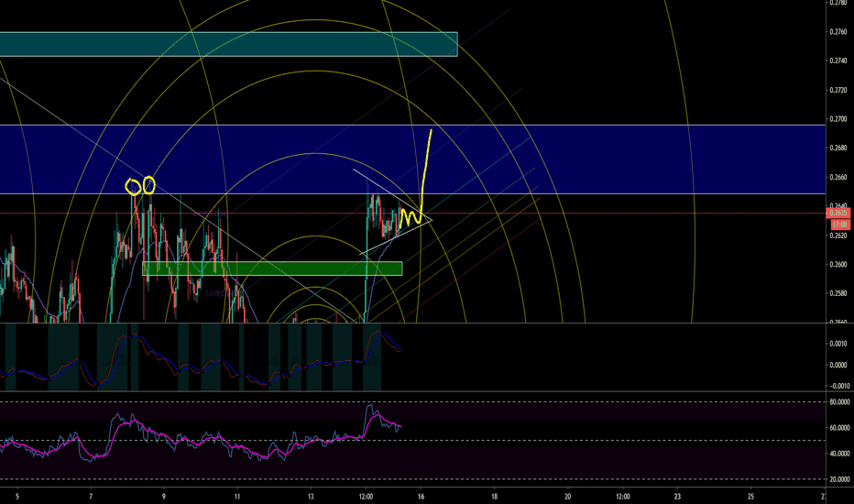Click the 0.2660 price axis label
Image resolution: width=854 pixels, height=504 pixels.
coord(838,177)
